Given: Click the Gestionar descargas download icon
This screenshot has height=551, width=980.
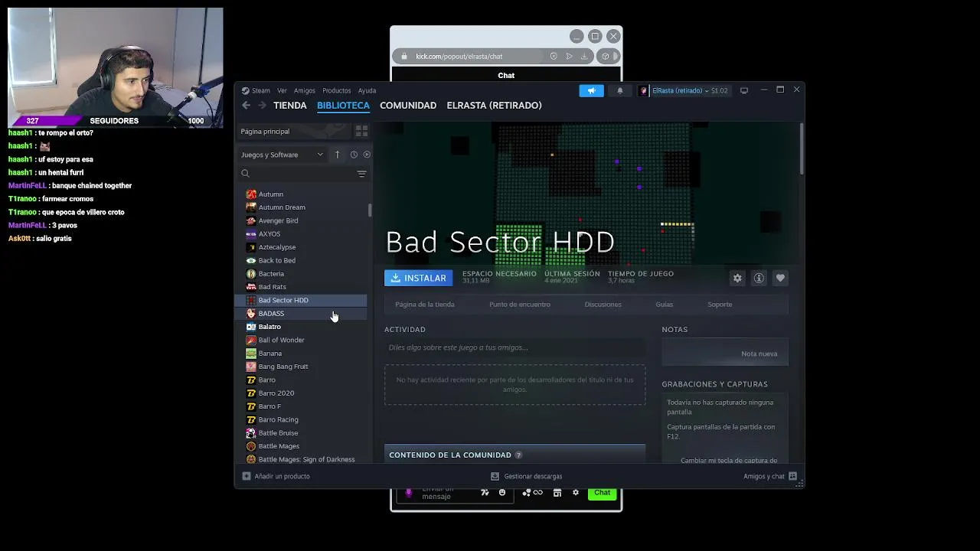Looking at the screenshot, I should tap(495, 476).
